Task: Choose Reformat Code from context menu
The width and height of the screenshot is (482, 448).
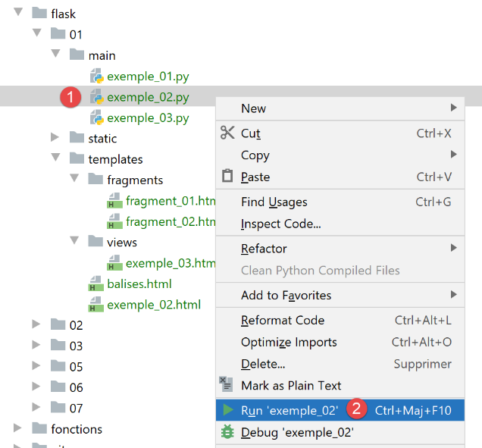Action: coord(282,320)
